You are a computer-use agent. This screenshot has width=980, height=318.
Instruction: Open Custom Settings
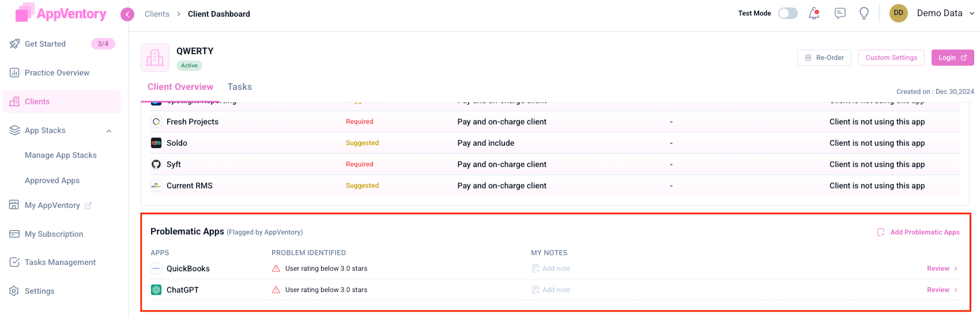click(891, 58)
